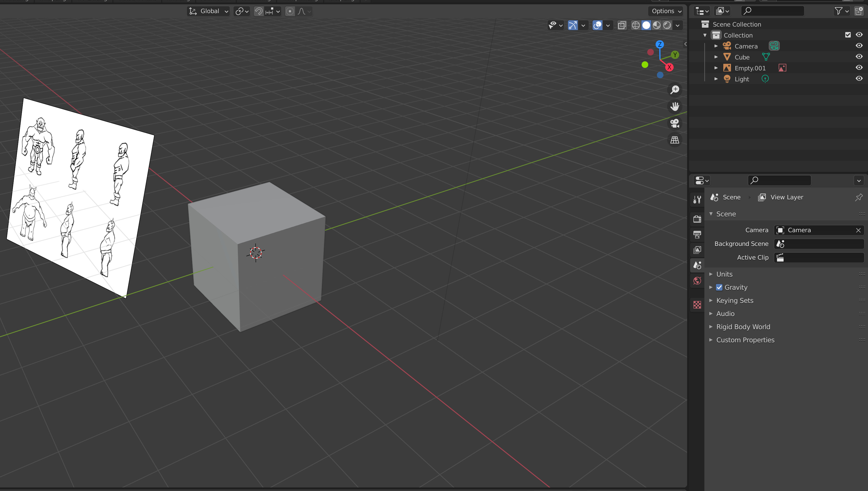The image size is (868, 491).
Task: Expand the Units panel
Action: click(x=724, y=274)
